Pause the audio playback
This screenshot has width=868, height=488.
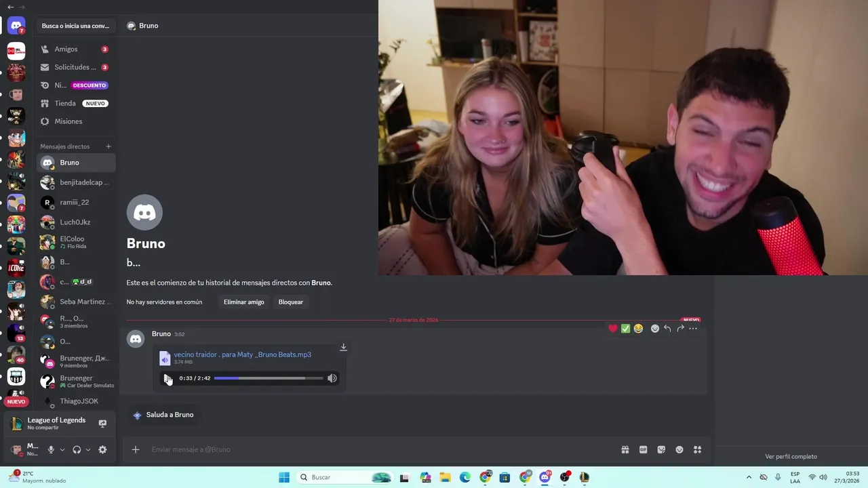[167, 378]
